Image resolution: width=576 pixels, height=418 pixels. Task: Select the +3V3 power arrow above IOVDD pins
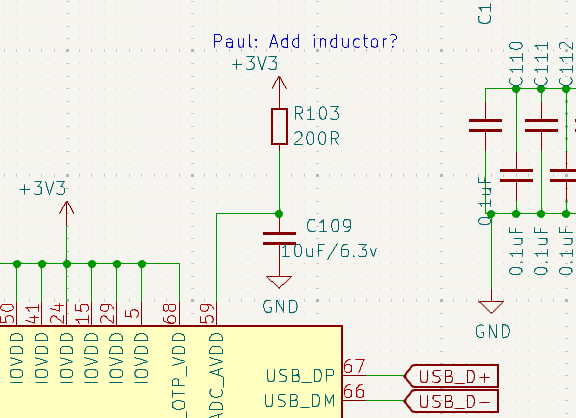[66, 209]
